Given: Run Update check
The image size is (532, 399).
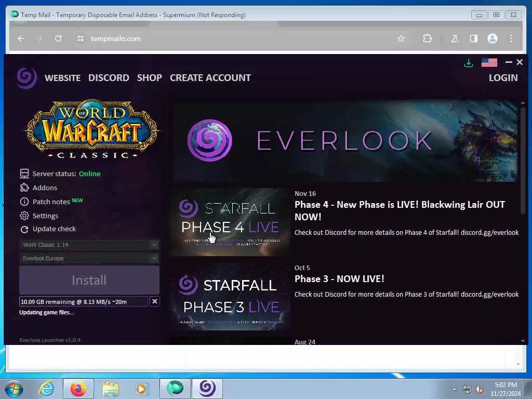Looking at the screenshot, I should click(54, 229).
